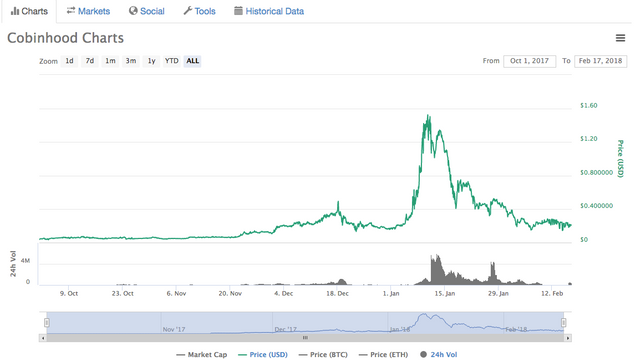Click the exchange arrows icon beside Markets

71,11
